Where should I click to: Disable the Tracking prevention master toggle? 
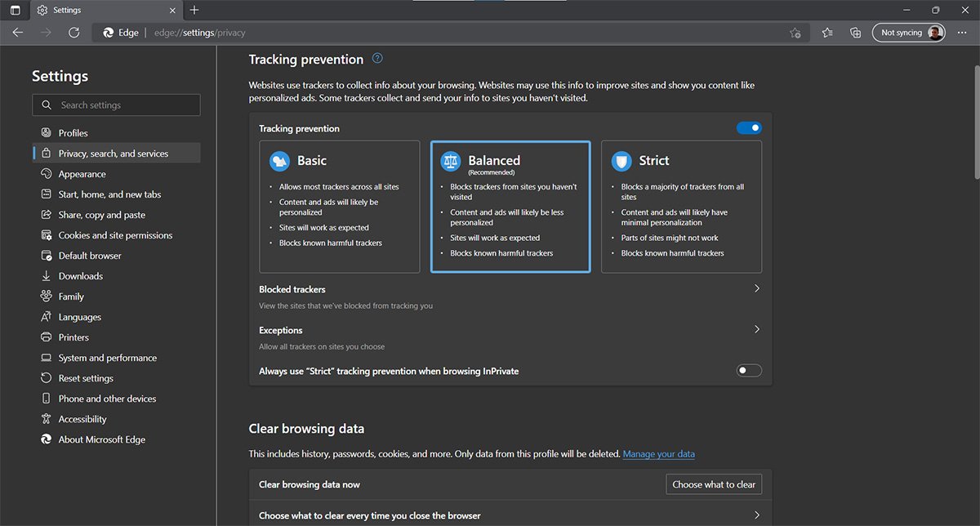click(749, 127)
